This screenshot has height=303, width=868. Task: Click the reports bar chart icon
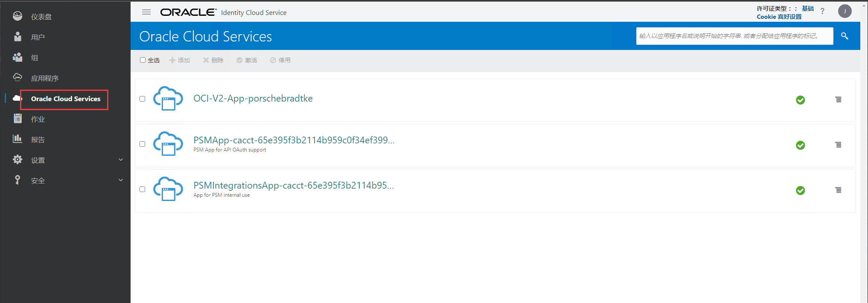pyautogui.click(x=17, y=139)
